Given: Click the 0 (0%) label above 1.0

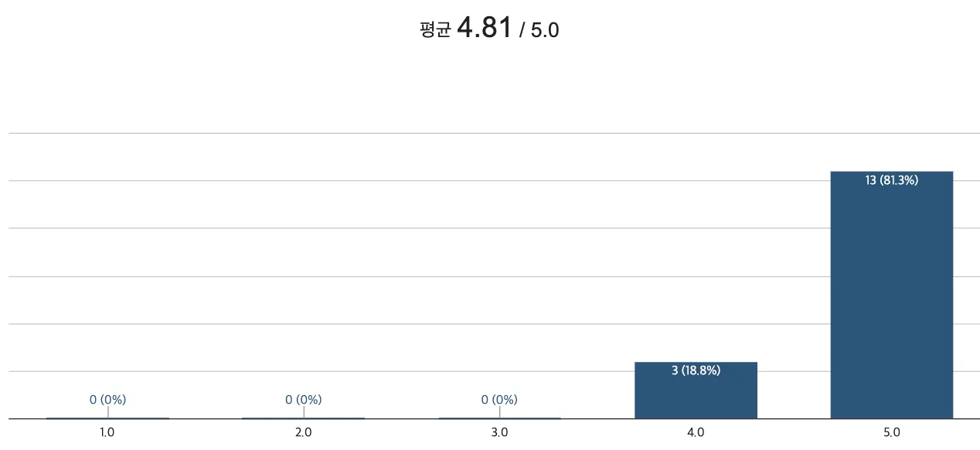Looking at the screenshot, I should [107, 400].
